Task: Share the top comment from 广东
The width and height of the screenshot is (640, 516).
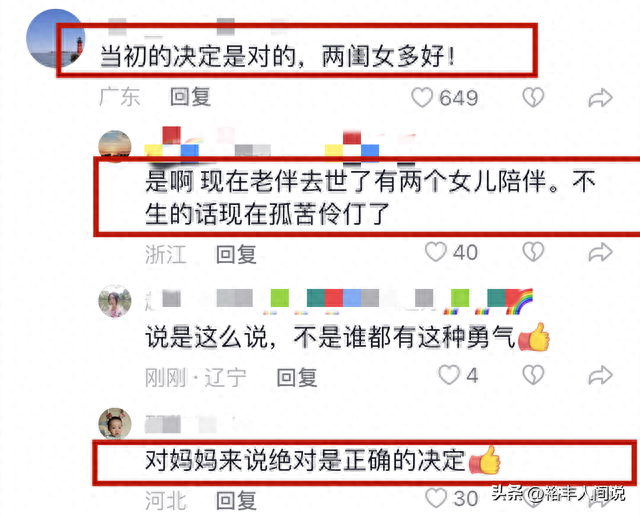Action: click(x=600, y=98)
